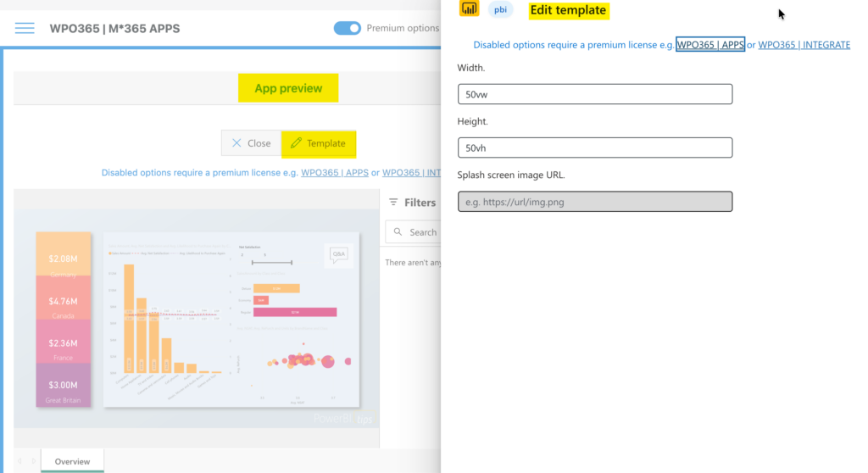Select the $2.36M France card
Image resolution: width=868 pixels, height=473 pixels.
click(x=63, y=341)
